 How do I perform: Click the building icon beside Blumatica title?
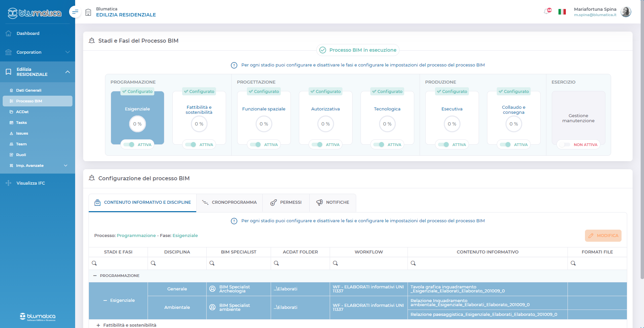coord(88,12)
